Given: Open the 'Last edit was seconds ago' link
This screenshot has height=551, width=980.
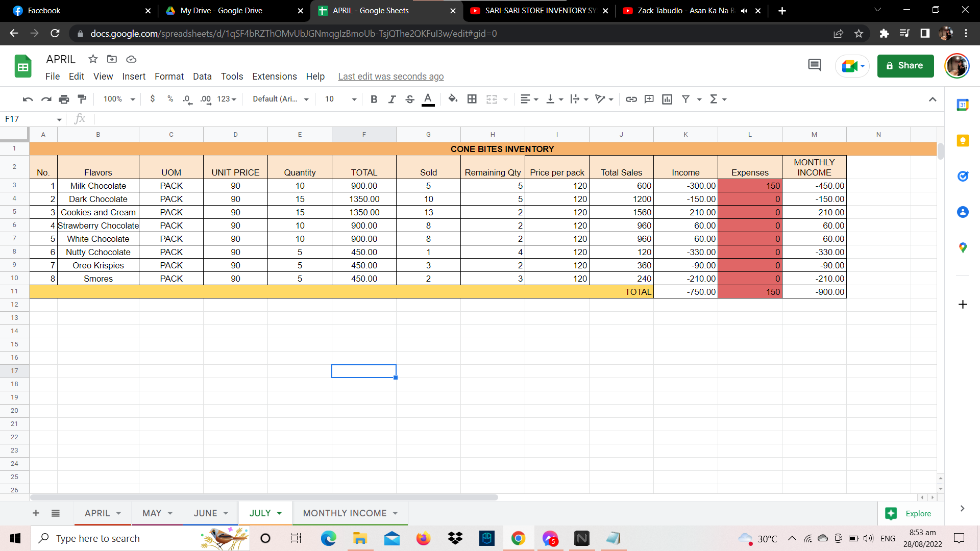Looking at the screenshot, I should (x=390, y=77).
